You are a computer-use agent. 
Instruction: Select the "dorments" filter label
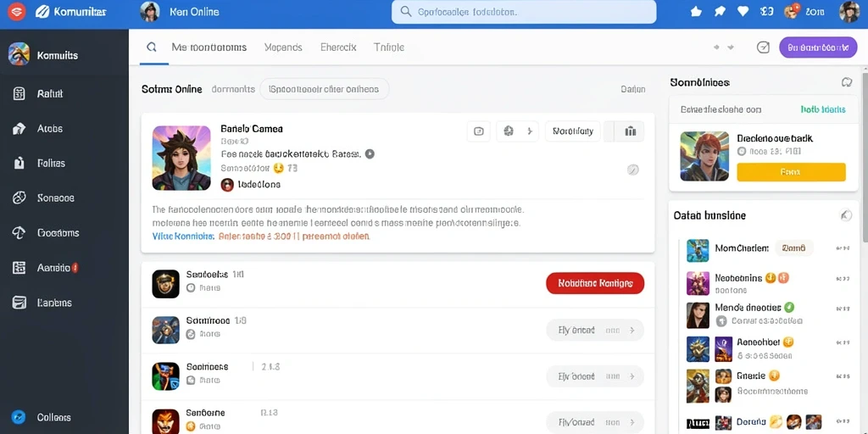click(233, 88)
